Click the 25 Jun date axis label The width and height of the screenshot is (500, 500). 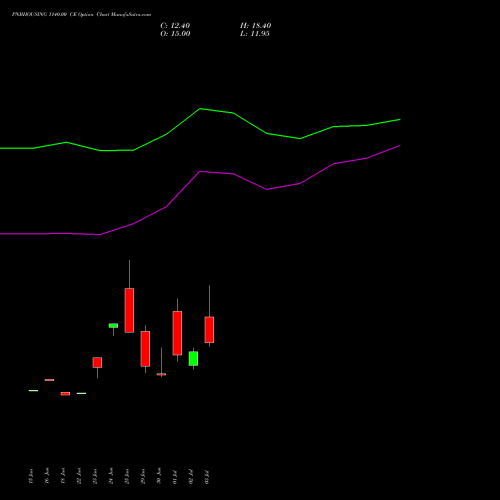(x=127, y=476)
